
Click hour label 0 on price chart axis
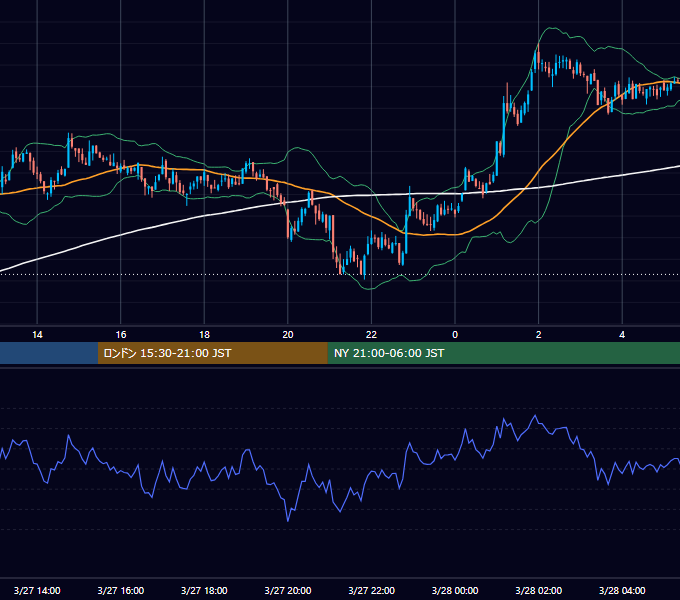coord(455,335)
